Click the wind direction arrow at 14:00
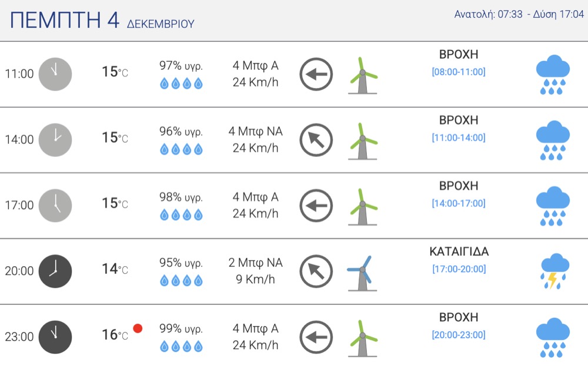 pos(316,140)
